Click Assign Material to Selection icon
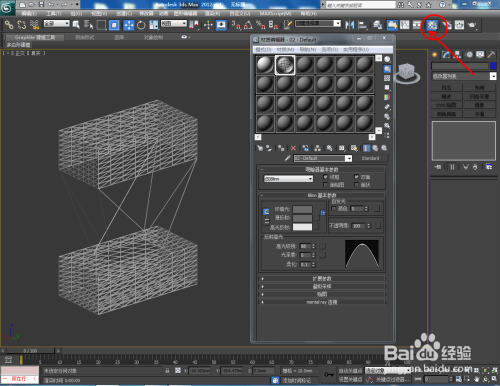 tap(281, 148)
